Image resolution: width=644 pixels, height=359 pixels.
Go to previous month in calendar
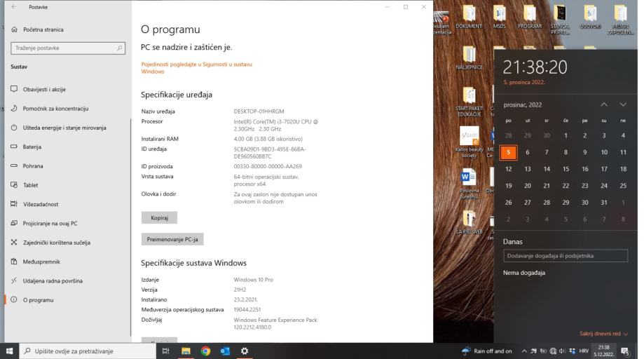604,104
